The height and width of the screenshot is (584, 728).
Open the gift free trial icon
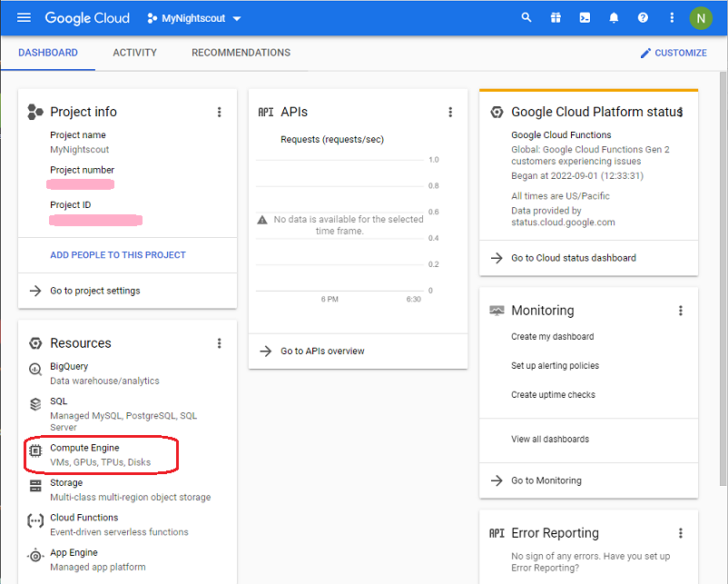coord(556,17)
